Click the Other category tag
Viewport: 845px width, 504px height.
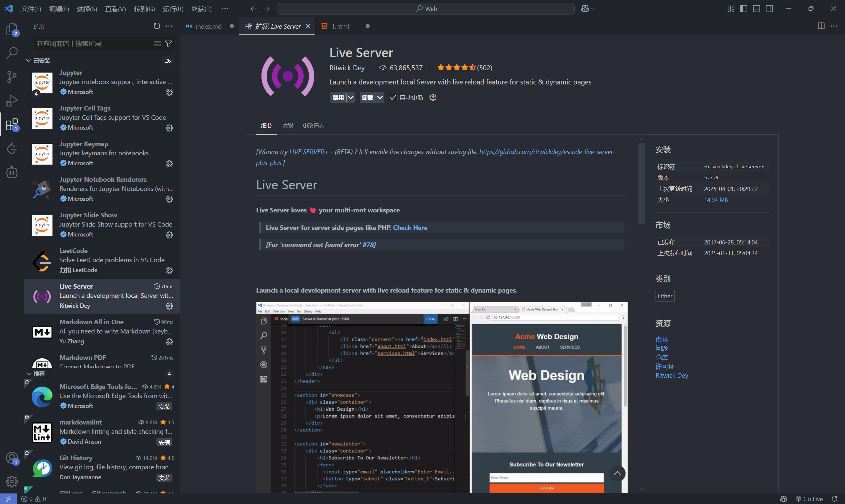tap(664, 296)
